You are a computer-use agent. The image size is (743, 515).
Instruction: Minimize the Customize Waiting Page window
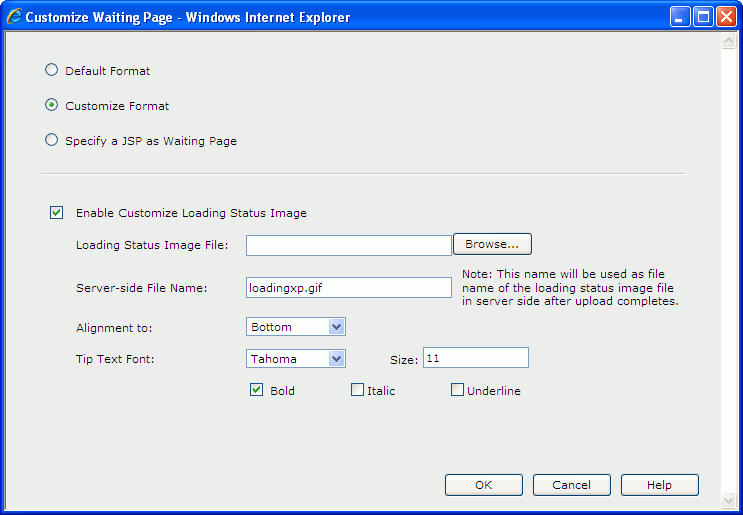680,17
